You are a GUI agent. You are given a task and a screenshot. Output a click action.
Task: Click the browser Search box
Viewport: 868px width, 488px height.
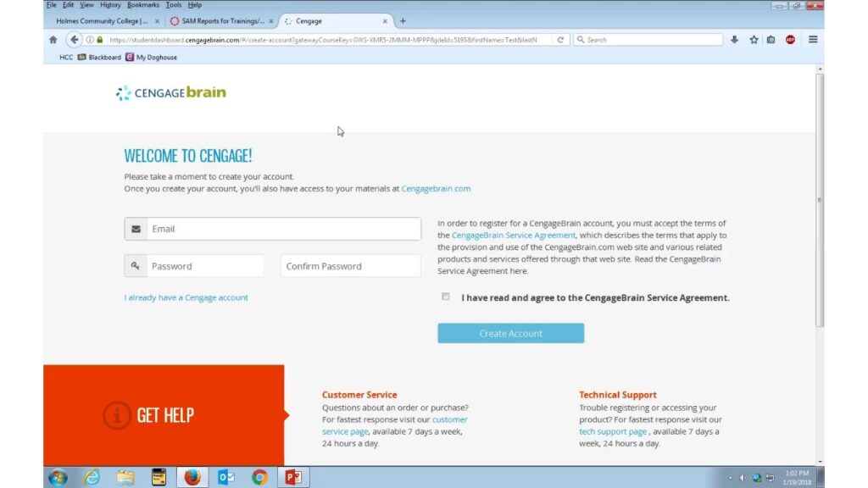coord(648,40)
